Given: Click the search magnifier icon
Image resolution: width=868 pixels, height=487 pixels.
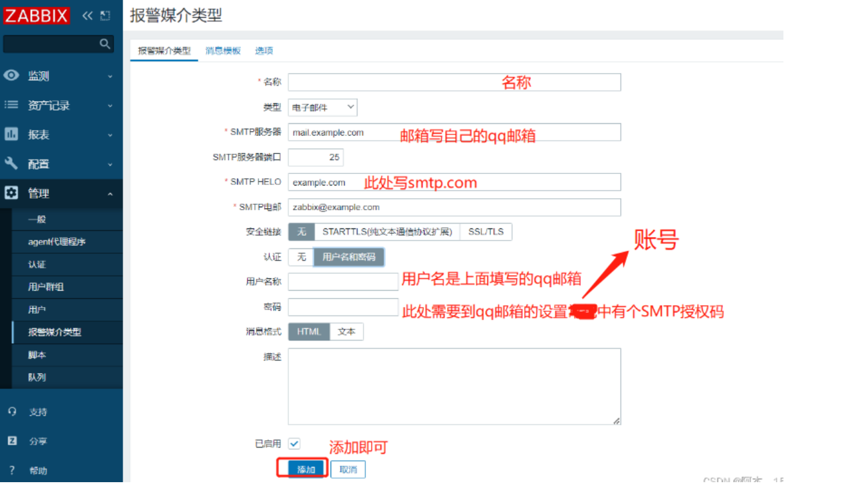Looking at the screenshot, I should [105, 44].
